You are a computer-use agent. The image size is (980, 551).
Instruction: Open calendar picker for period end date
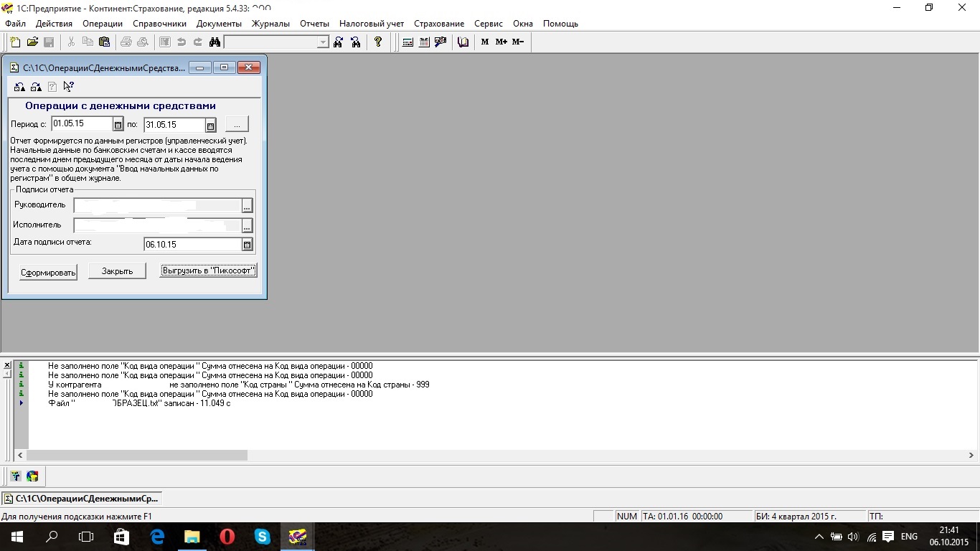[x=211, y=125]
